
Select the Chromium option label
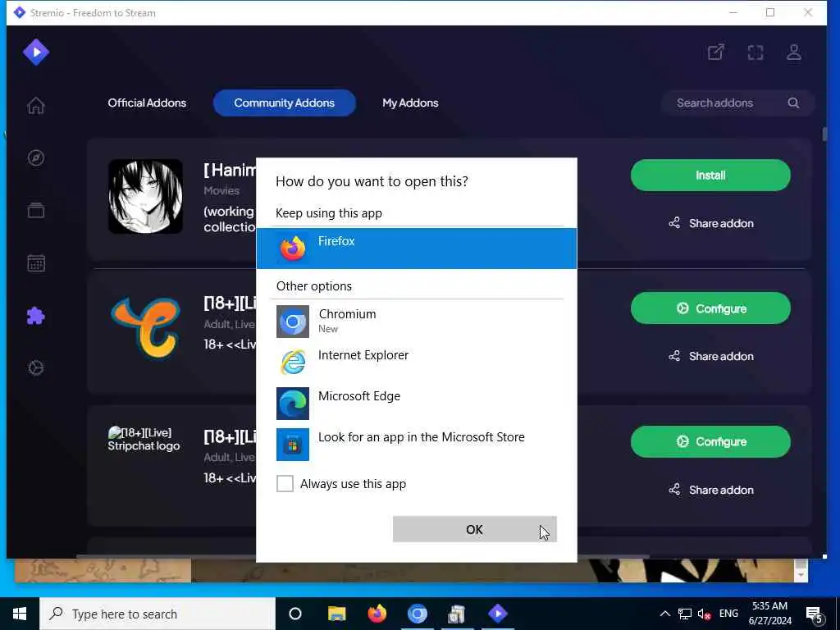(347, 314)
